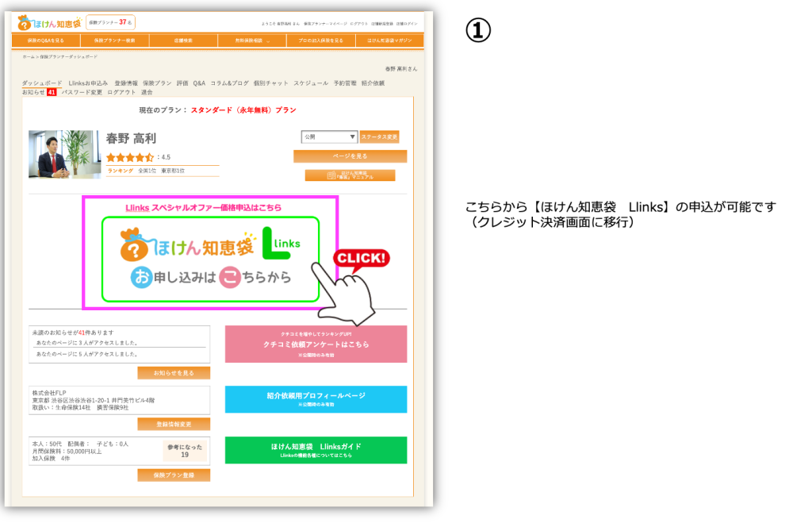Click the スタンダード(永年無料)プラン text

(x=243, y=110)
